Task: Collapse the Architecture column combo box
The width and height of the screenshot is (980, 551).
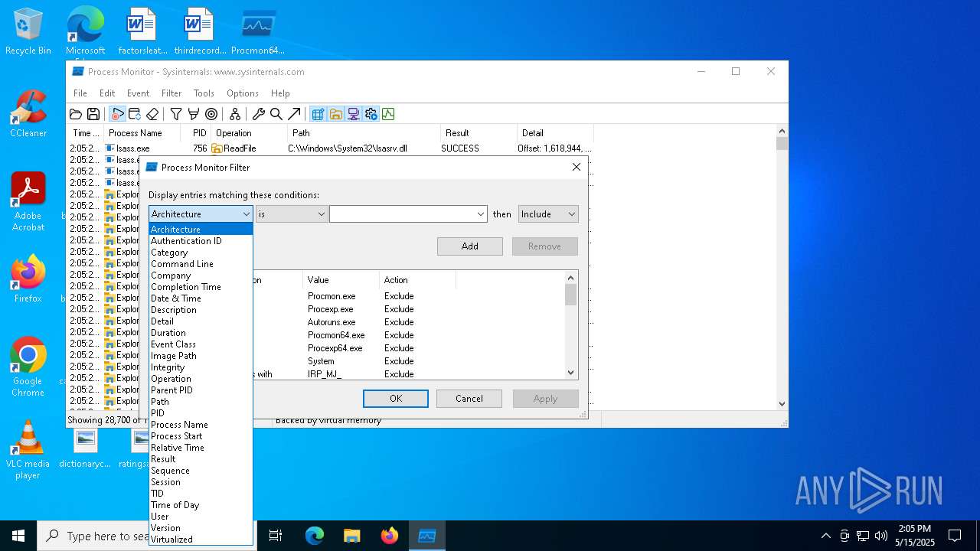Action: [x=246, y=214]
